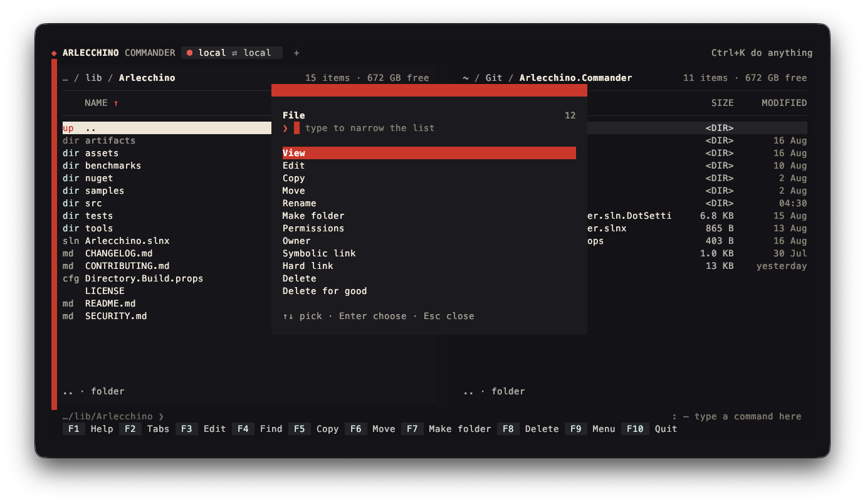Screen dimensions: 865x504
Task: Choose Hard link entry
Action: 429,266
